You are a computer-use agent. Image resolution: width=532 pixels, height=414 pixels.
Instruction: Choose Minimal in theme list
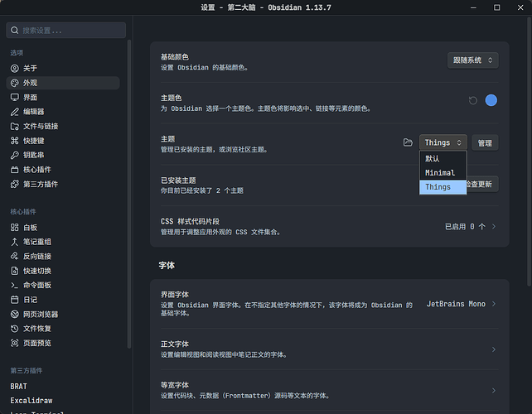(x=443, y=173)
